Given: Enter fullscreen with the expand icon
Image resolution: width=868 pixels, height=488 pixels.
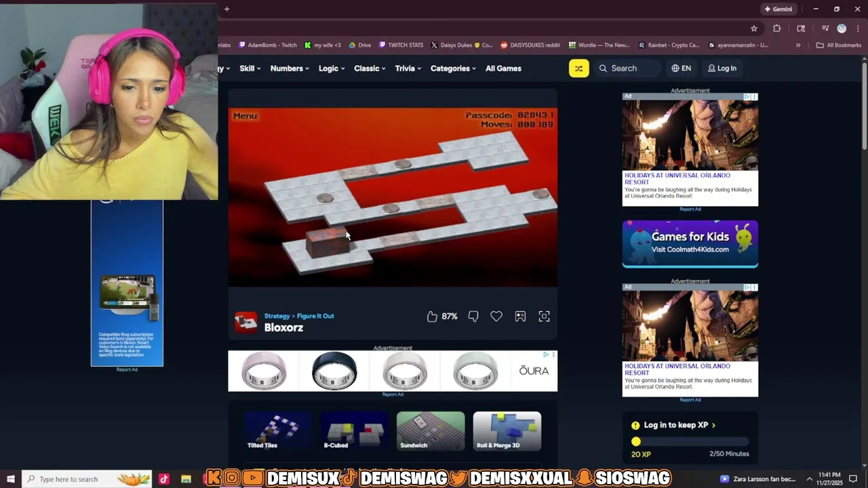Looking at the screenshot, I should click(x=544, y=317).
